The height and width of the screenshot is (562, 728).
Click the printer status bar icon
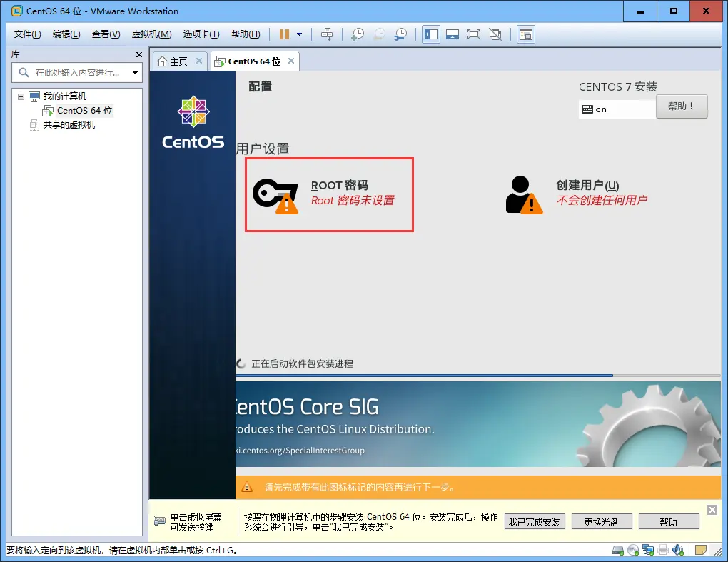click(x=663, y=551)
